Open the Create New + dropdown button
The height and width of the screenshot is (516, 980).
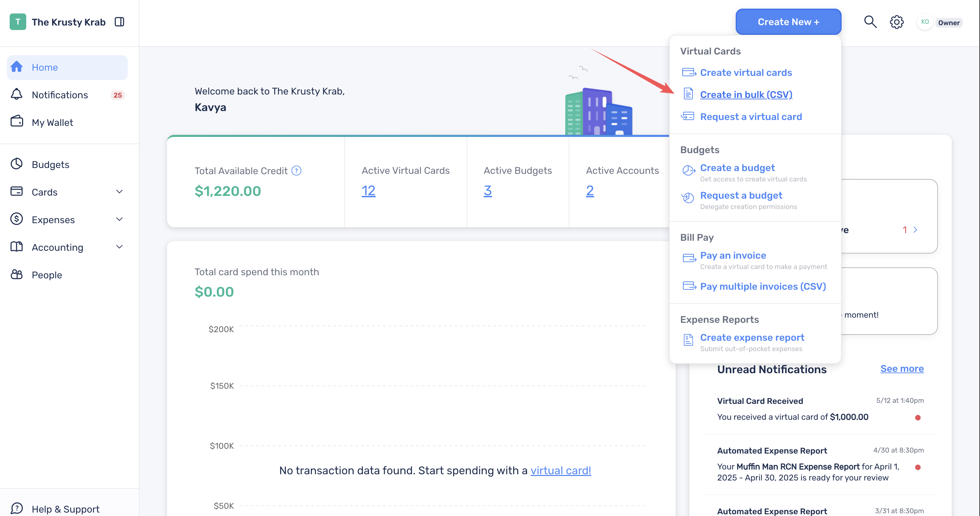click(x=788, y=22)
